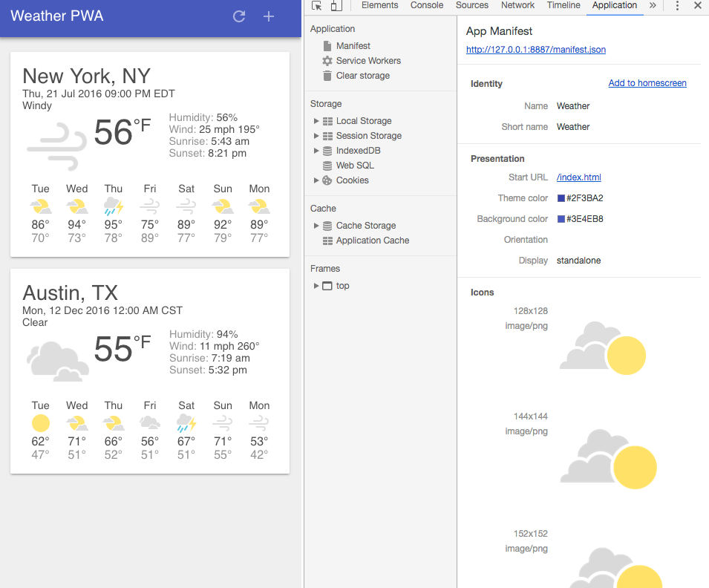Click Austin 55°F current temperature
709x588 pixels.
(122, 349)
